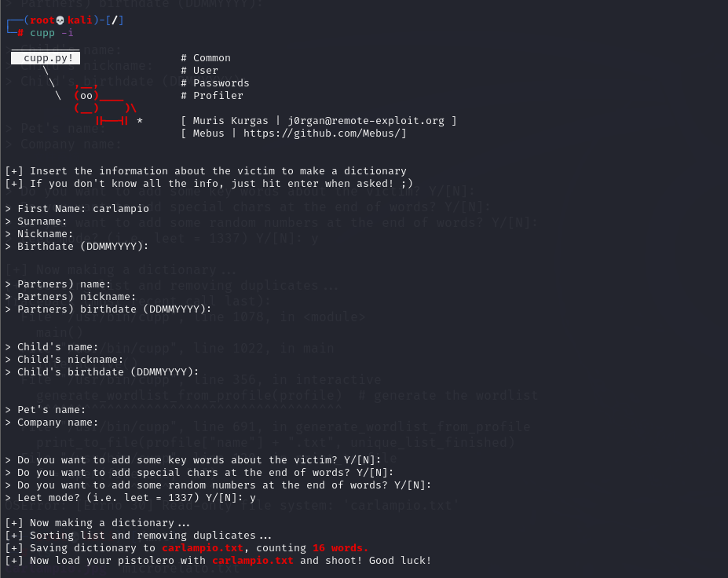Click the Surname prompt line
The image size is (728, 578).
click(36, 221)
